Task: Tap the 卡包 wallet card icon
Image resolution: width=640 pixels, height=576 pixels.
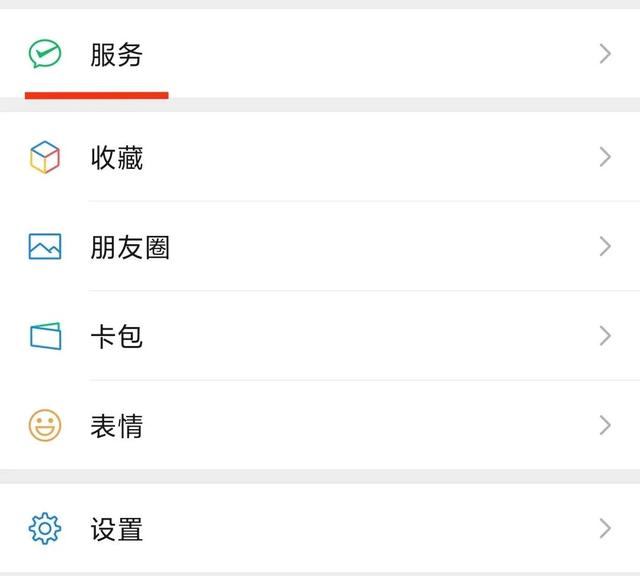Action: [45, 336]
